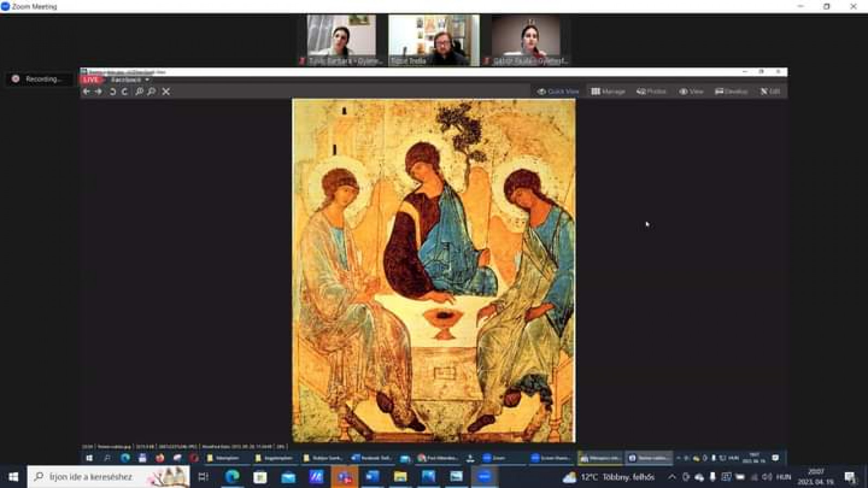Zoom out with second magnifier icon
The width and height of the screenshot is (868, 488).
(x=151, y=92)
